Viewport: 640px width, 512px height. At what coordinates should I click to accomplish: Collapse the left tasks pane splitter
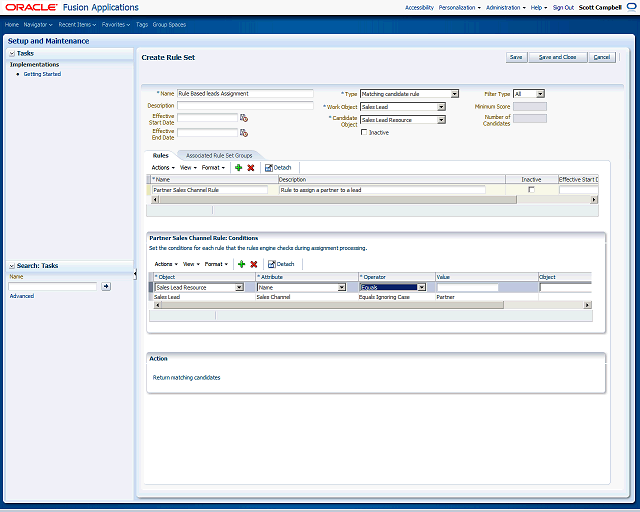[x=135, y=274]
